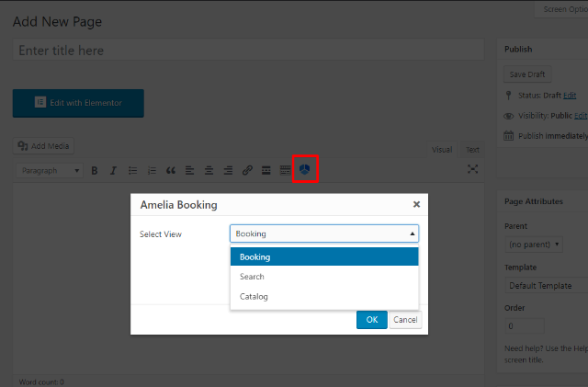Click the visibility eye icon
Viewport: 588px width, 387px height.
tap(508, 116)
